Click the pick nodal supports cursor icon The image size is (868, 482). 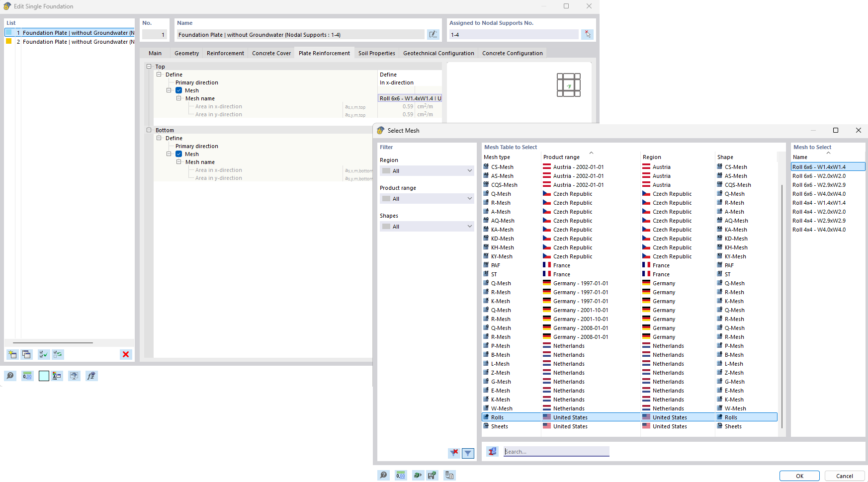click(x=588, y=34)
